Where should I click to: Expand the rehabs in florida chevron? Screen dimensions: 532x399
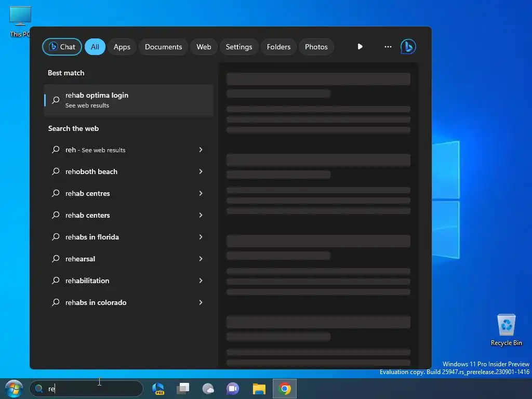(x=201, y=237)
